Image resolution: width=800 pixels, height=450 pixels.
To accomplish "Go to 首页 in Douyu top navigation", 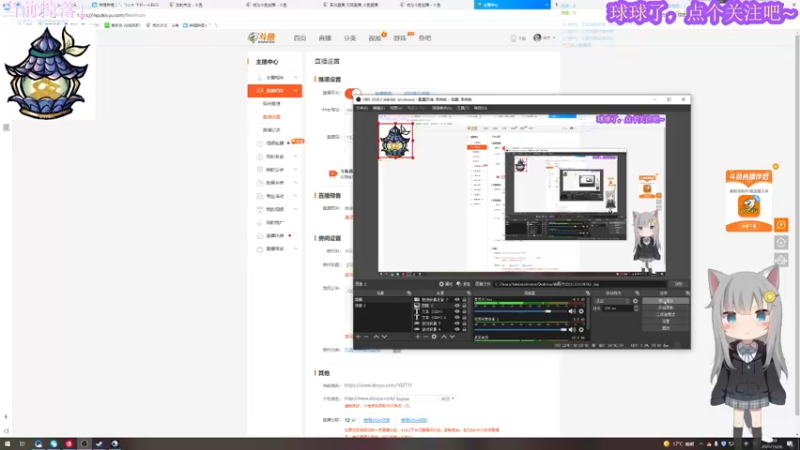I will point(300,38).
